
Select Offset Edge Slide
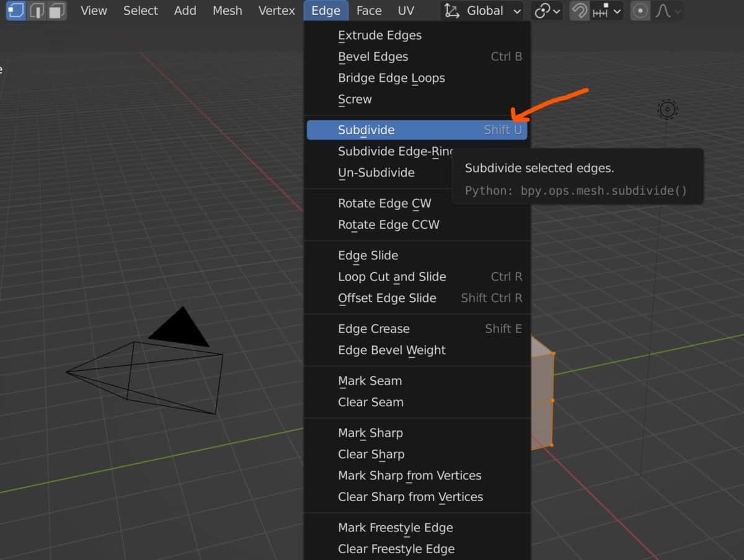pos(417,298)
